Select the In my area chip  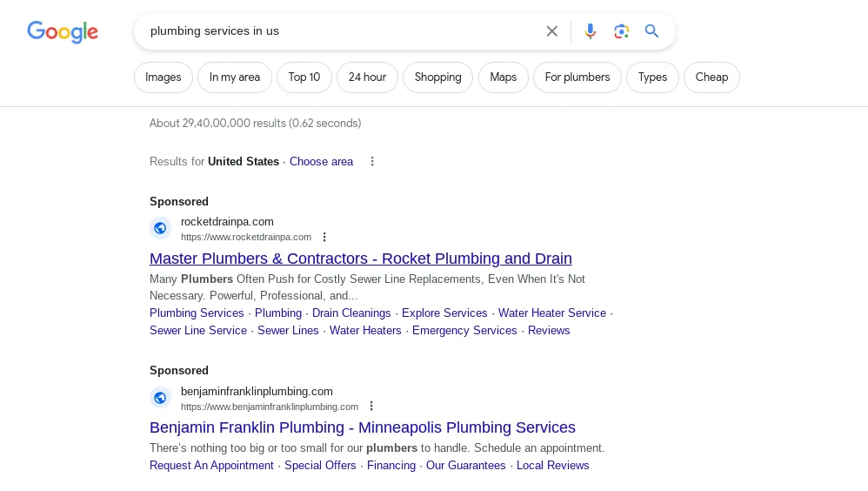tap(235, 77)
